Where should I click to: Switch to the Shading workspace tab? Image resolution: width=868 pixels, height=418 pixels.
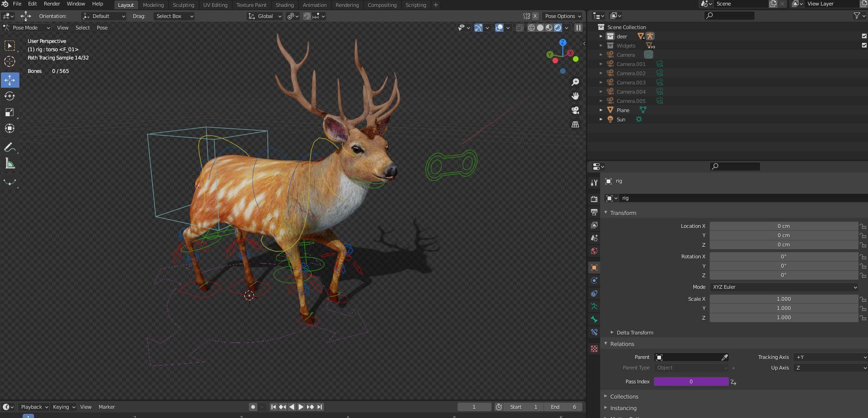284,5
